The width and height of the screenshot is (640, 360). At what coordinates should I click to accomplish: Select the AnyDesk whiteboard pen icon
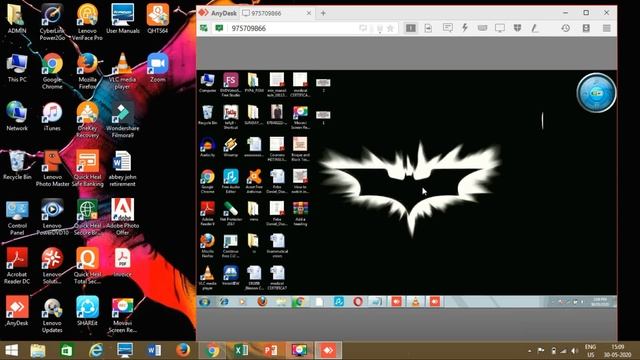click(x=535, y=28)
